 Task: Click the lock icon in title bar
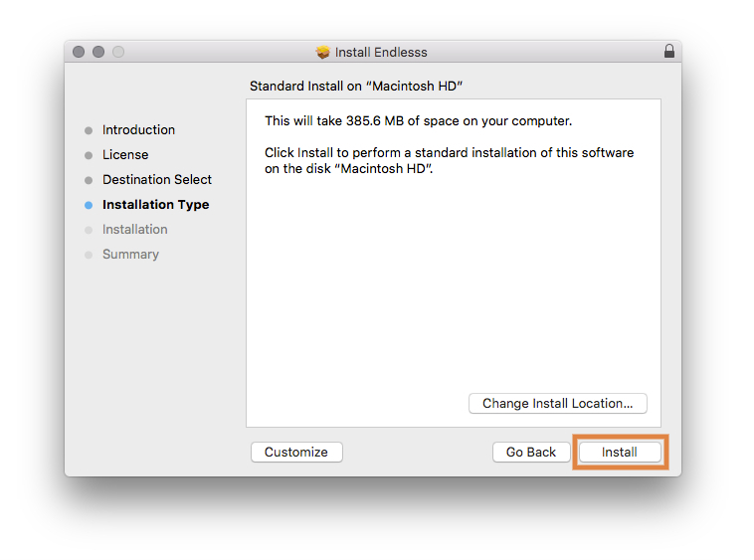point(668,51)
